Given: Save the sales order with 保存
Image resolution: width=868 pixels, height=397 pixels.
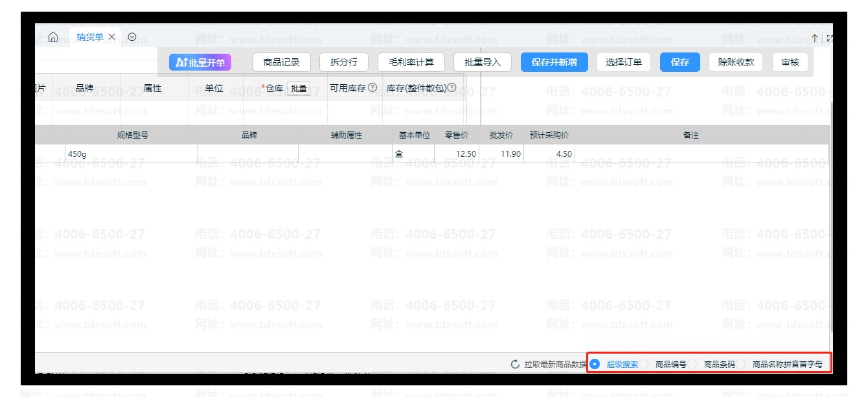Looking at the screenshot, I should coord(680,62).
